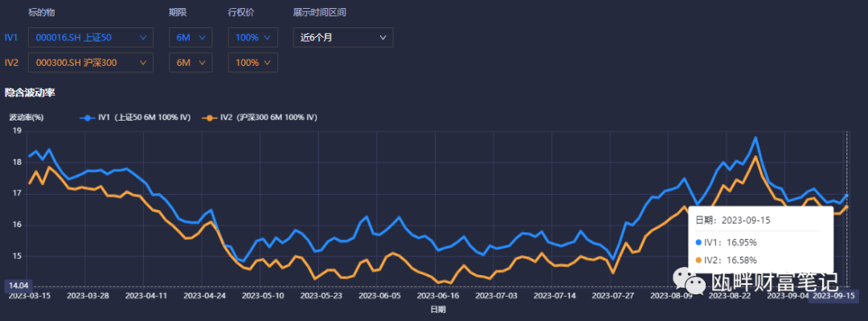Toggle the IV2 沪深300 legend series
Viewport: 868px width, 321px height.
click(259, 117)
